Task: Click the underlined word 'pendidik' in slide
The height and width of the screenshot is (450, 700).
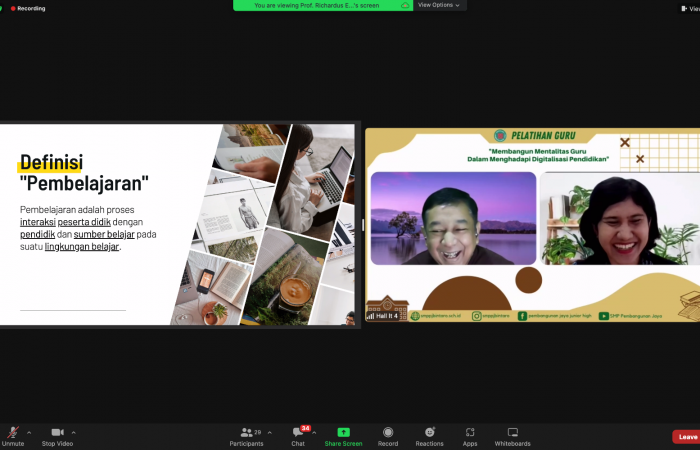Action: tap(38, 234)
